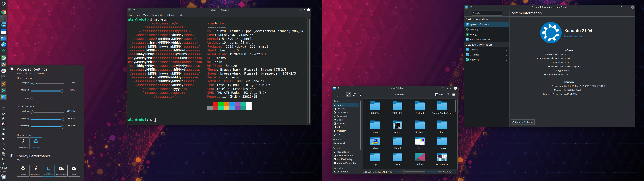Open File Indexer Monitor page

click(487, 40)
